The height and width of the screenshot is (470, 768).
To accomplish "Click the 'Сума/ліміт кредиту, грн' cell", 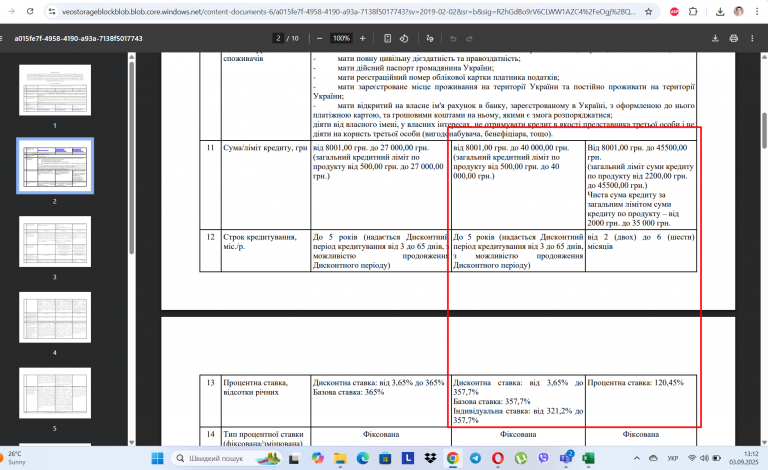I will point(265,185).
